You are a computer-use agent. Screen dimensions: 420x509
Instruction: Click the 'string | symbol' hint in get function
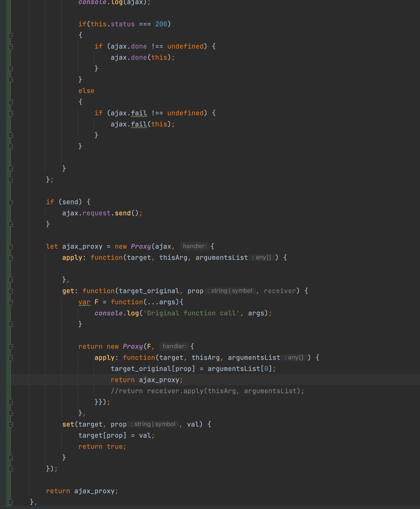(231, 291)
